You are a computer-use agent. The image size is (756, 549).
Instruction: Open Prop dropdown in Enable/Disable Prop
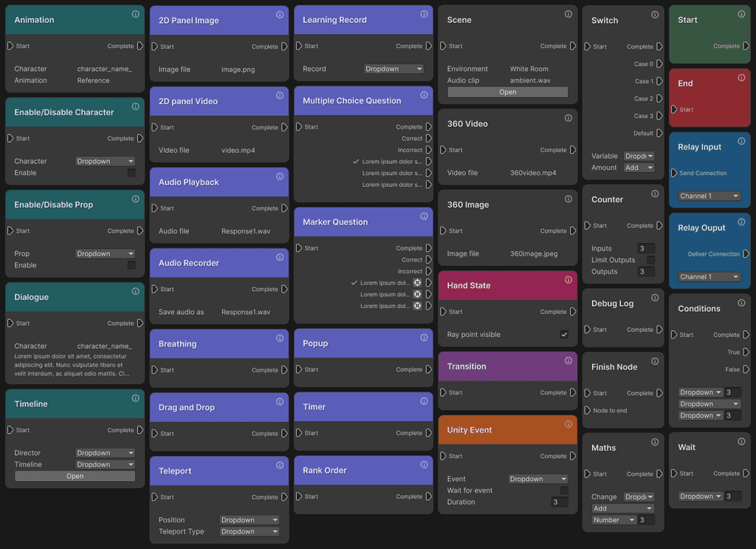tap(105, 253)
